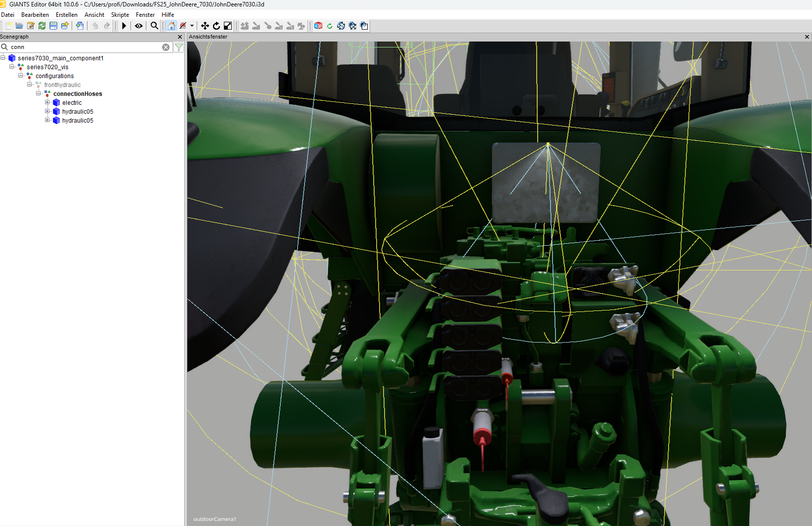The height and width of the screenshot is (526, 812).
Task: Select the rotate tool icon
Action: (216, 26)
